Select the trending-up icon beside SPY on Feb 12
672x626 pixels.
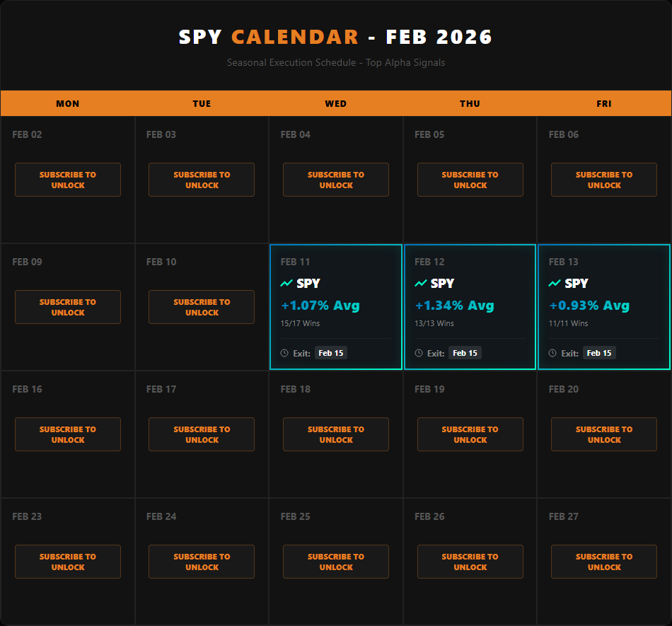419,283
